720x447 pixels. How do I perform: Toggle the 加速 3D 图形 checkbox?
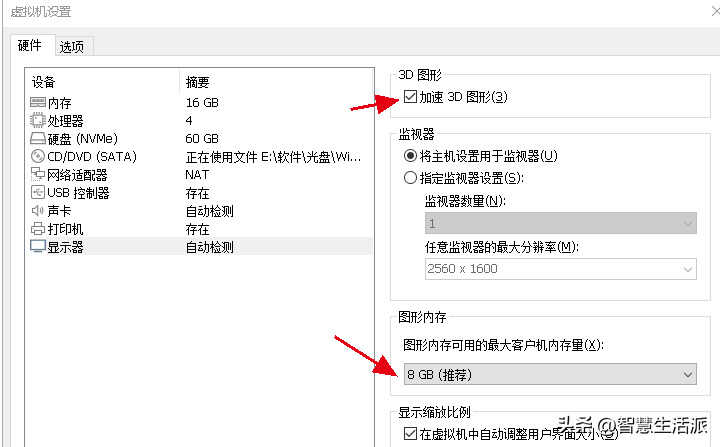coord(410,97)
